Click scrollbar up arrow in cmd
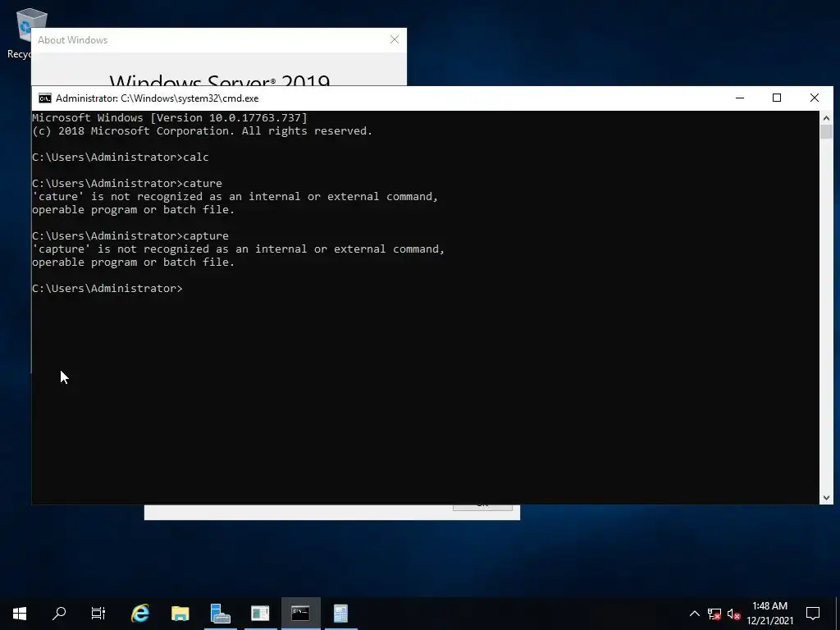Screen dimensions: 840x630 coord(826,118)
